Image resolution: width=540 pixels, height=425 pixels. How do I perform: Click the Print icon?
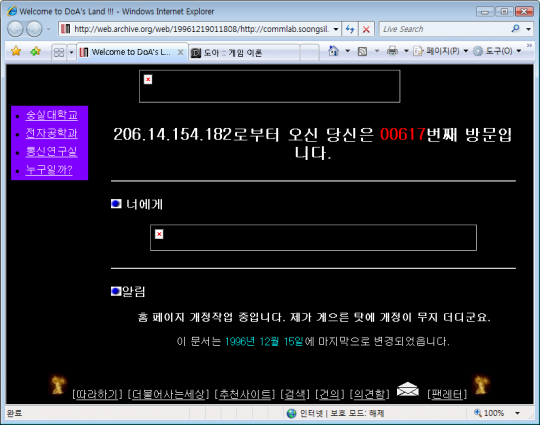392,51
